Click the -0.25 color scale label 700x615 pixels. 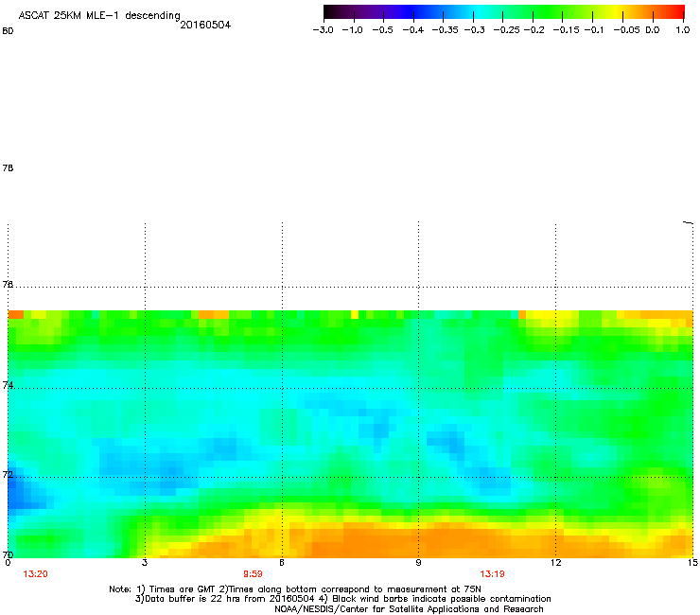[507, 30]
